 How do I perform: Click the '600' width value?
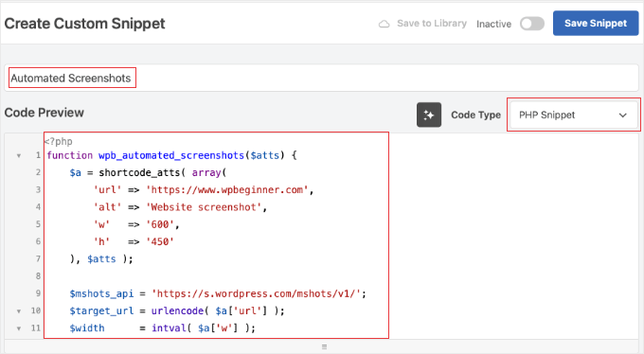(160, 224)
